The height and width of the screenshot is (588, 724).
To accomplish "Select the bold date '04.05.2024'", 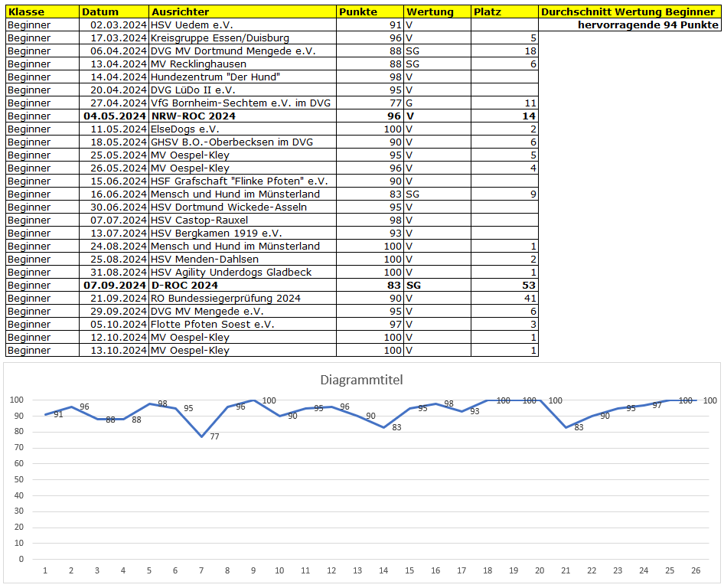I will 114,116.
